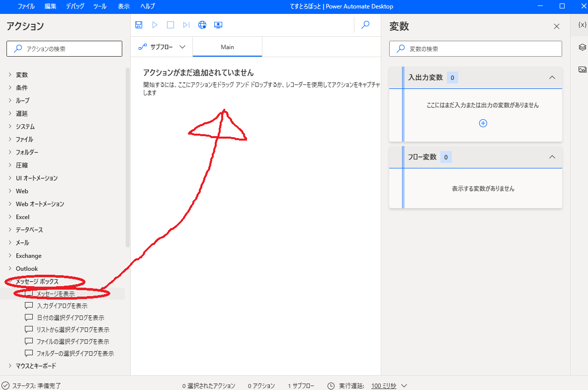
Task: Click the Save flow icon
Action: [139, 25]
